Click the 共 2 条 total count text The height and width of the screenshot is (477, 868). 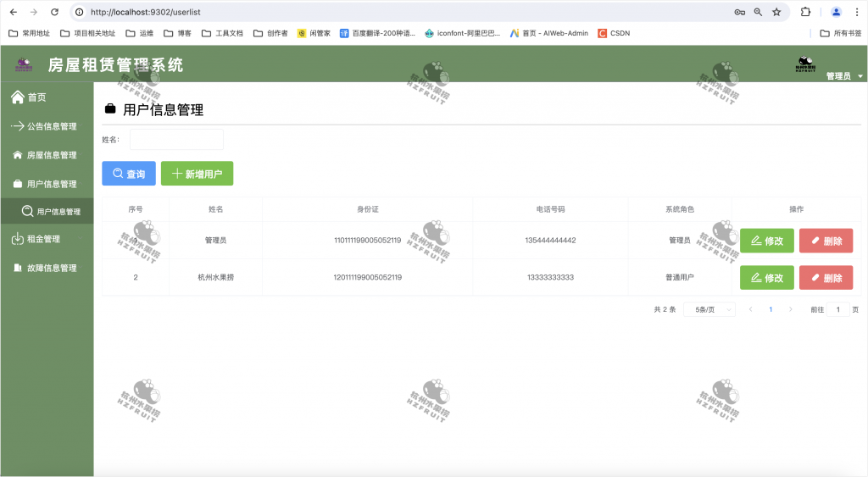pyautogui.click(x=665, y=310)
